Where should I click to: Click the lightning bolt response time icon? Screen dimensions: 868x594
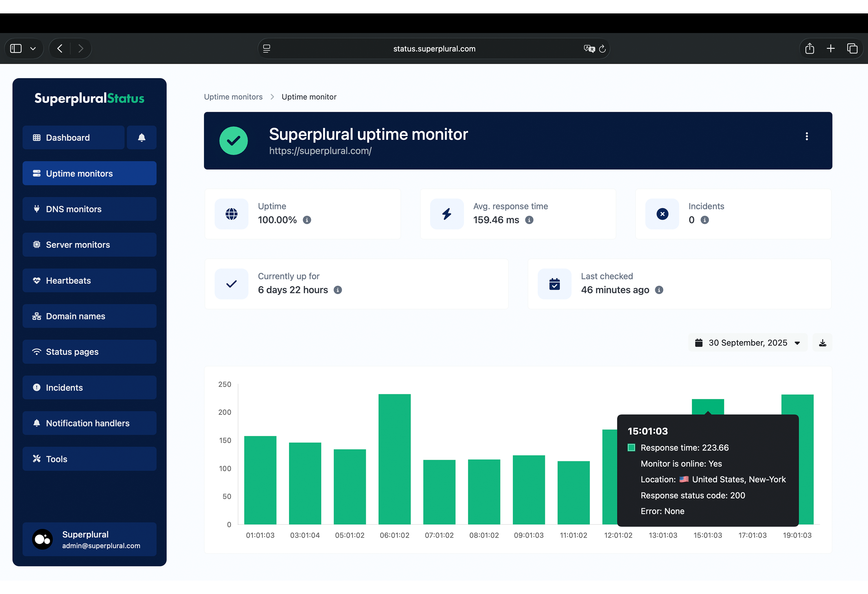click(447, 214)
